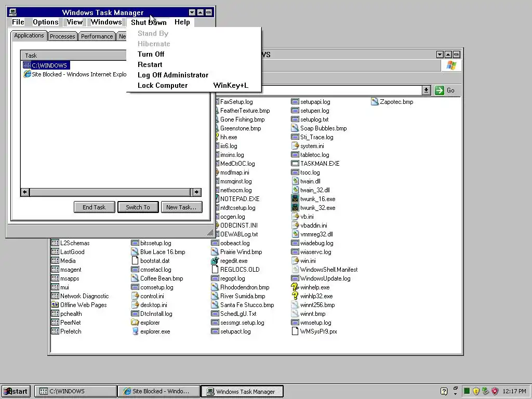Select the Site Blocked Internet Explorer task
532x399 pixels.
pyautogui.click(x=75, y=74)
